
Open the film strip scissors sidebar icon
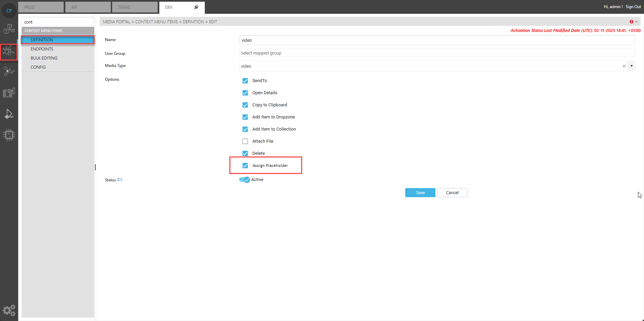[x=9, y=93]
